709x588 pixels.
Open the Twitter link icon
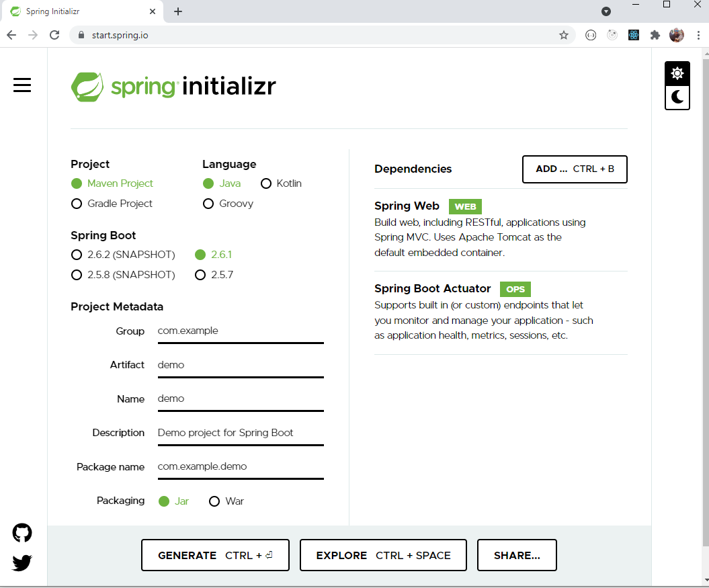click(22, 562)
